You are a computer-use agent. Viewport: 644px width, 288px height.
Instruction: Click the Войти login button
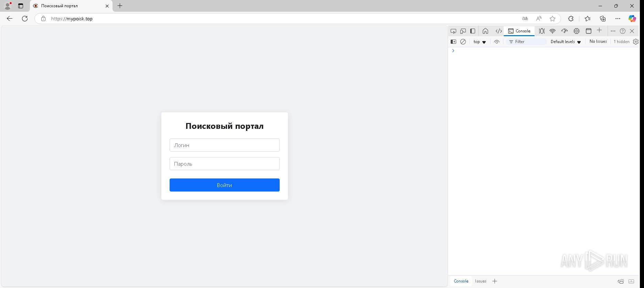(x=225, y=185)
